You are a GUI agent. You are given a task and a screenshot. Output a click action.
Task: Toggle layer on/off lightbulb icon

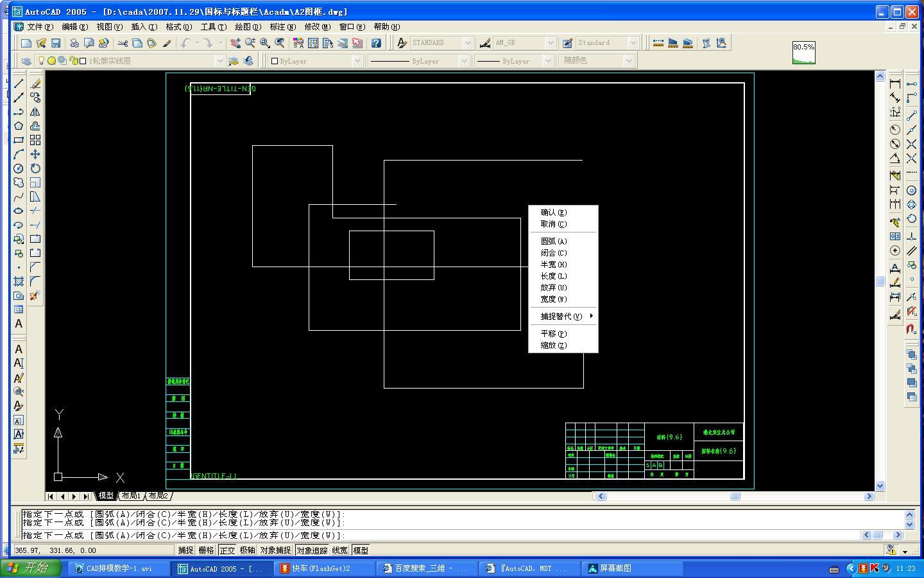[x=42, y=61]
